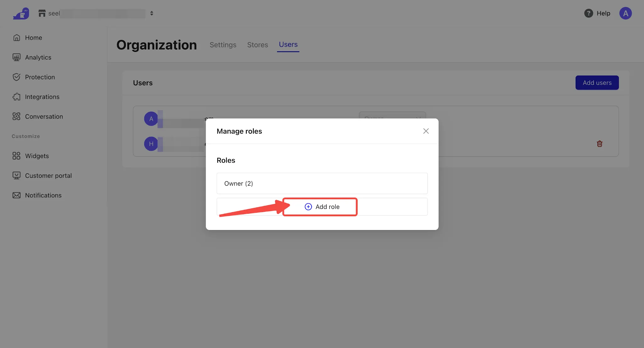Click the Analytics chart icon
Viewport: 644px width, 348px height.
pyautogui.click(x=17, y=57)
